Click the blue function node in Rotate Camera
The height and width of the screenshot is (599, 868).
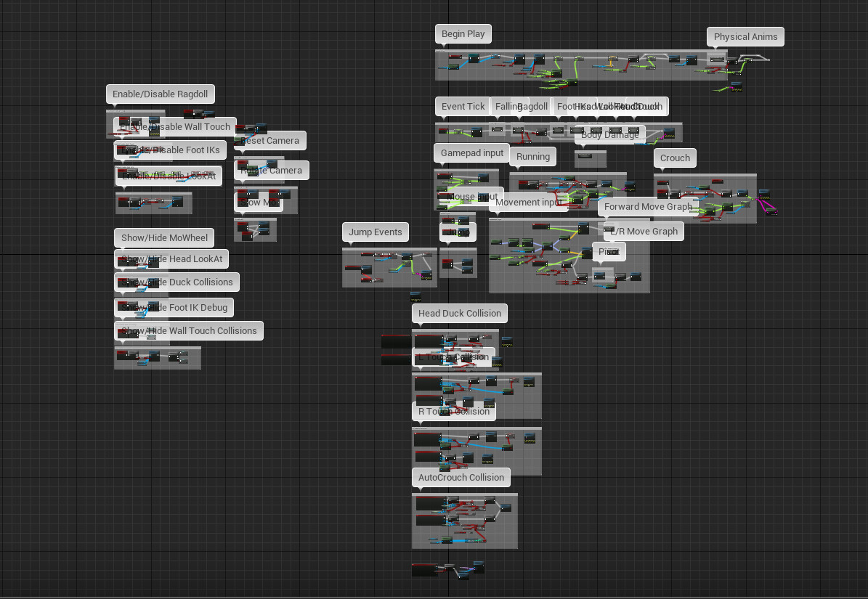[x=272, y=164]
